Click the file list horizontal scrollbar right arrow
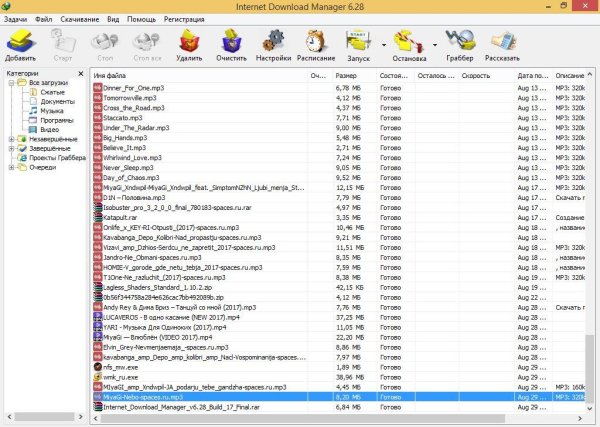Viewport: 600px width, 427px height. point(580,418)
